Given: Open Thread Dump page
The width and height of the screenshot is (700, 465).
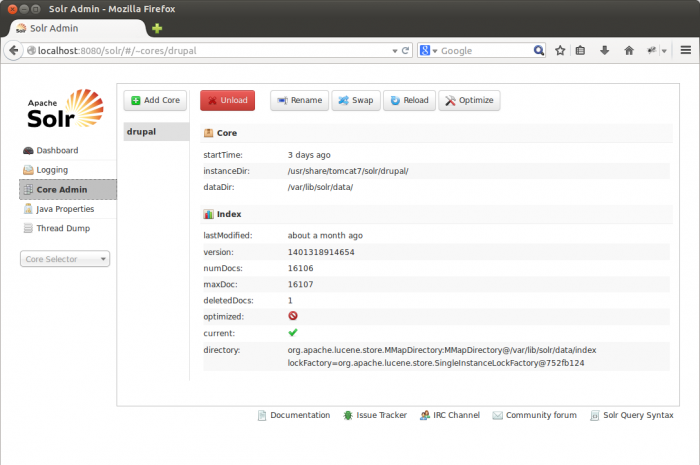Looking at the screenshot, I should coord(63,228).
